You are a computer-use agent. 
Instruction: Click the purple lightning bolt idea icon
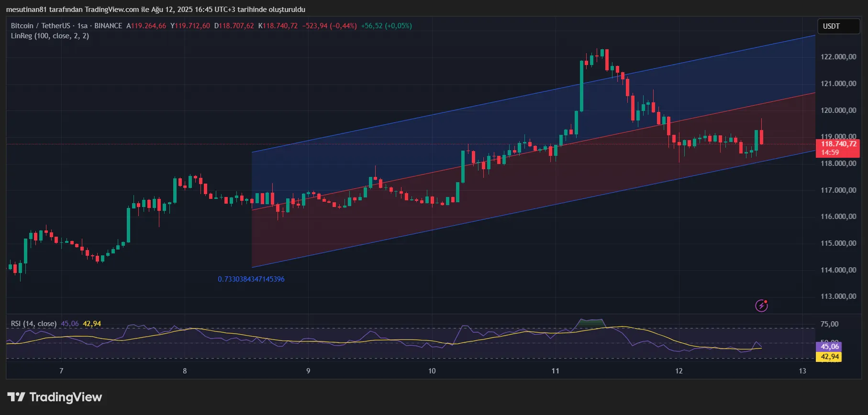coord(761,306)
